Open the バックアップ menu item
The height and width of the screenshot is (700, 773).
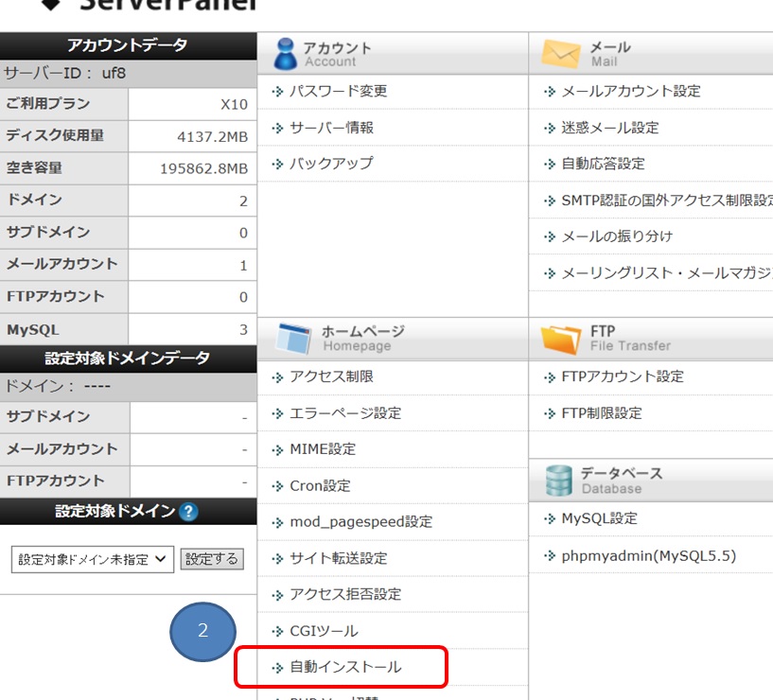point(331,163)
